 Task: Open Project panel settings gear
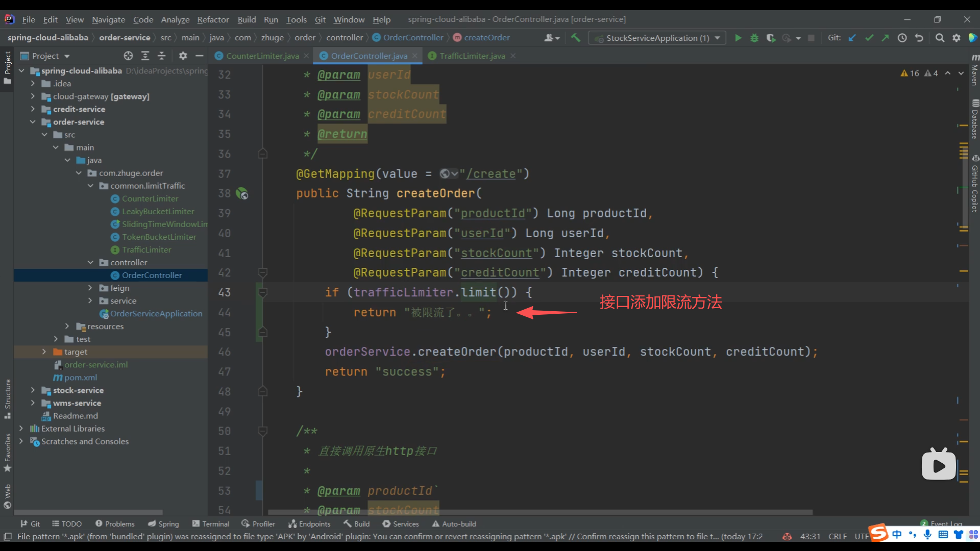183,56
